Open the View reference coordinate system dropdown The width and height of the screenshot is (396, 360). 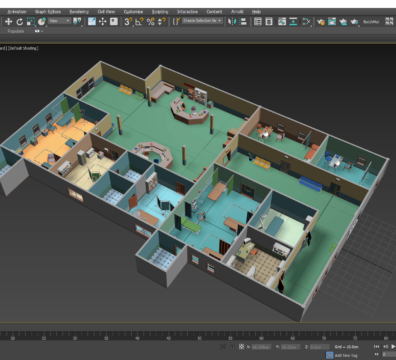click(x=59, y=21)
